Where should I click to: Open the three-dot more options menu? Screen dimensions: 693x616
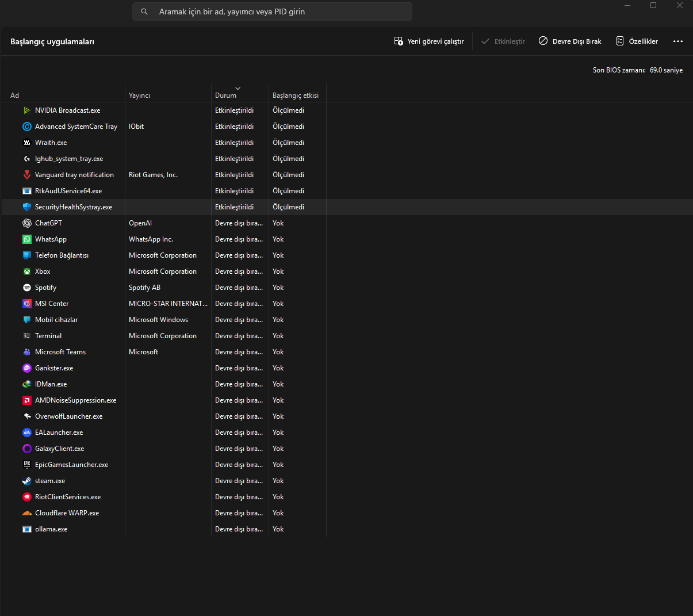click(678, 41)
